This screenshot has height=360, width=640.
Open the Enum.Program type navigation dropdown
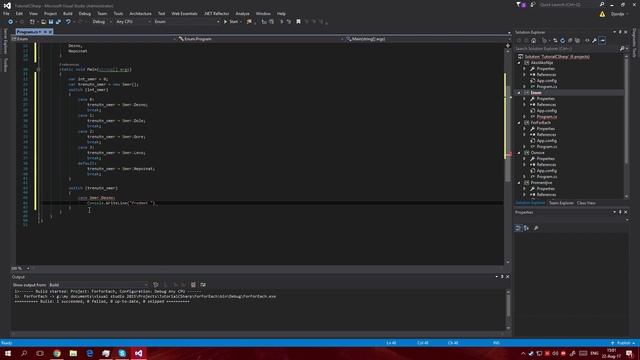click(x=260, y=39)
